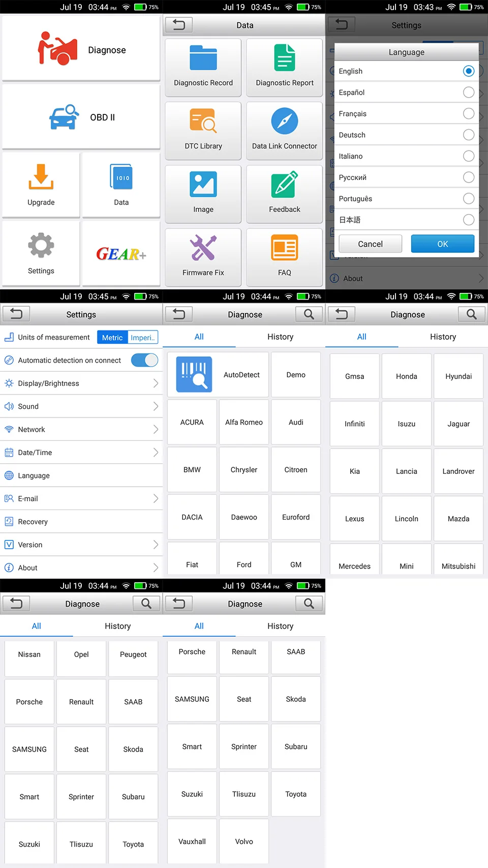Tap search icon on Gmsa brand screen

pos(472,314)
